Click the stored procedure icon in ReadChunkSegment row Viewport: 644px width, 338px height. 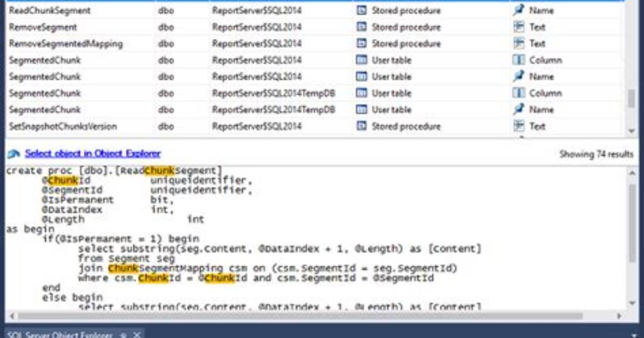(x=361, y=10)
